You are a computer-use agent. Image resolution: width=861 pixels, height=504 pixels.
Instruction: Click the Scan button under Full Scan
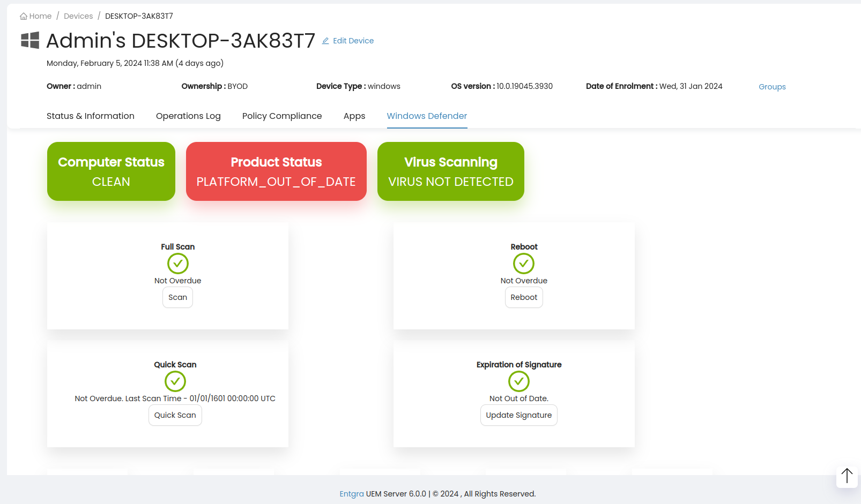click(177, 297)
